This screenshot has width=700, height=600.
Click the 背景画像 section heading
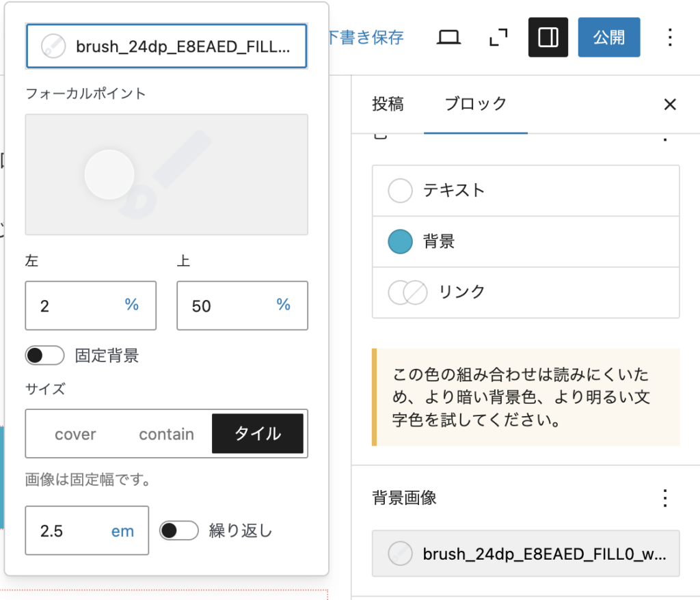point(405,497)
